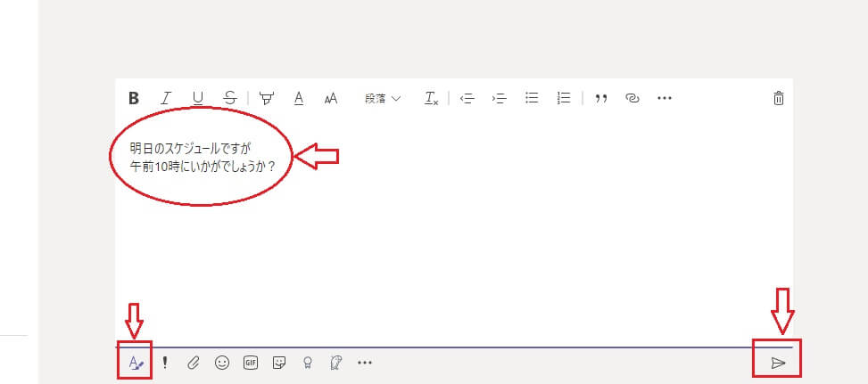
Task: Open the text highlight color picker
Action: pyautogui.click(x=266, y=99)
